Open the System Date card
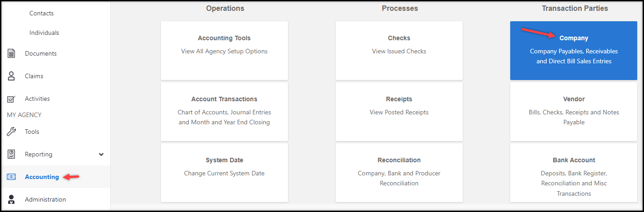 click(224, 172)
